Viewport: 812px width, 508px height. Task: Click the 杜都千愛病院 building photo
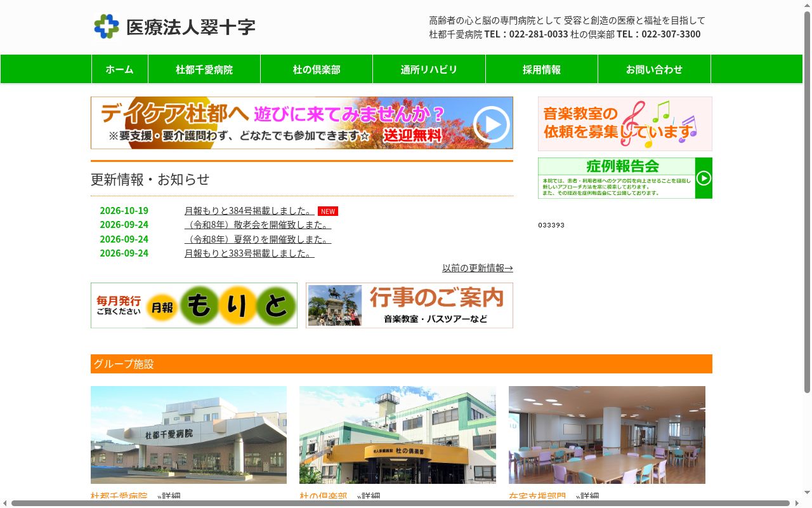pyautogui.click(x=188, y=435)
